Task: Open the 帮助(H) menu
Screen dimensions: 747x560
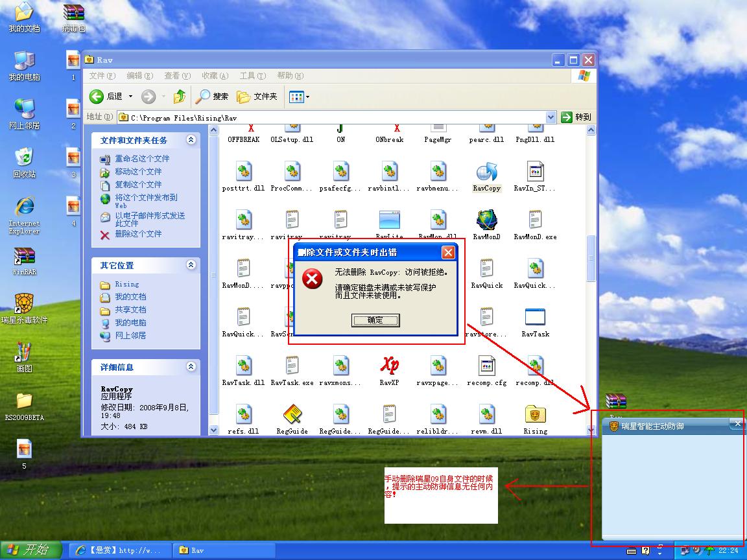Action: point(290,76)
